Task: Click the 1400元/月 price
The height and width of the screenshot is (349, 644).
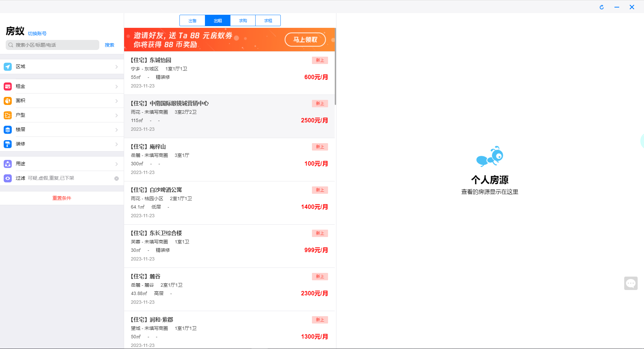Action: [x=314, y=207]
